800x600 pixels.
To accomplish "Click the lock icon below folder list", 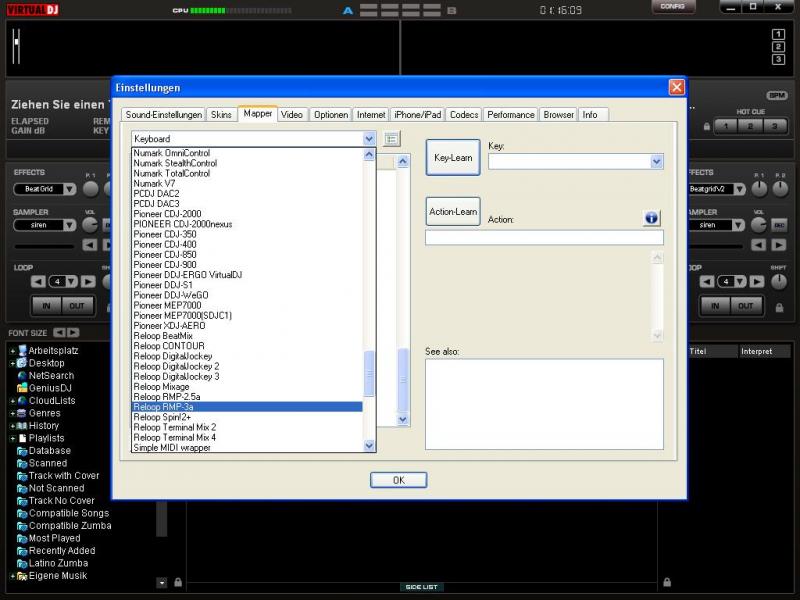I will [x=178, y=582].
